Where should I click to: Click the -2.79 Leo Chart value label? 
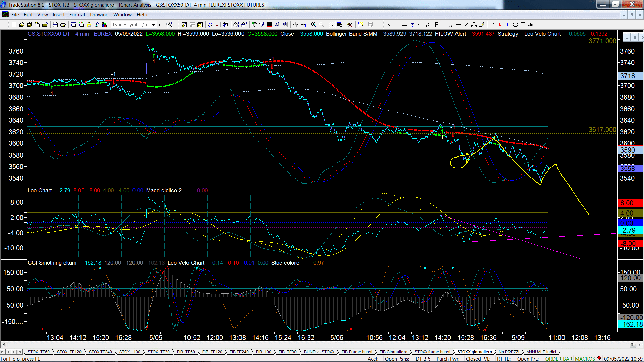point(630,230)
